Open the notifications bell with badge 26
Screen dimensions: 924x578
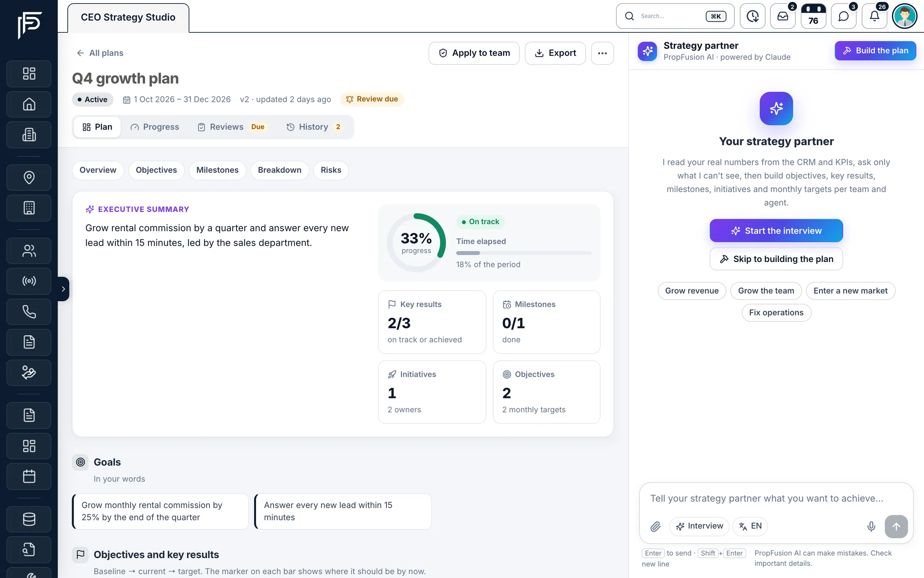pyautogui.click(x=874, y=16)
